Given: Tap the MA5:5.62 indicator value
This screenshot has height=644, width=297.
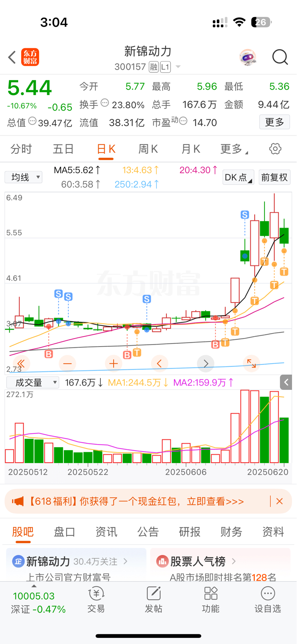Looking at the screenshot, I should tap(77, 170).
